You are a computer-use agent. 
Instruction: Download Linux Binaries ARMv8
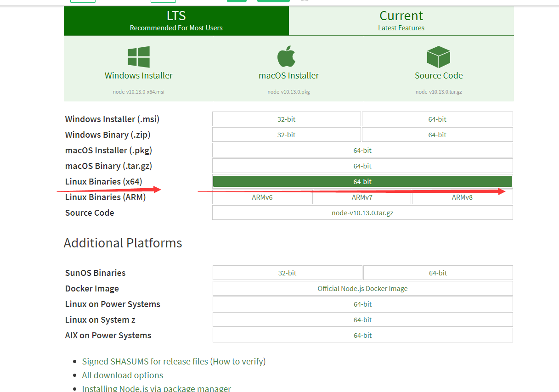(x=462, y=197)
